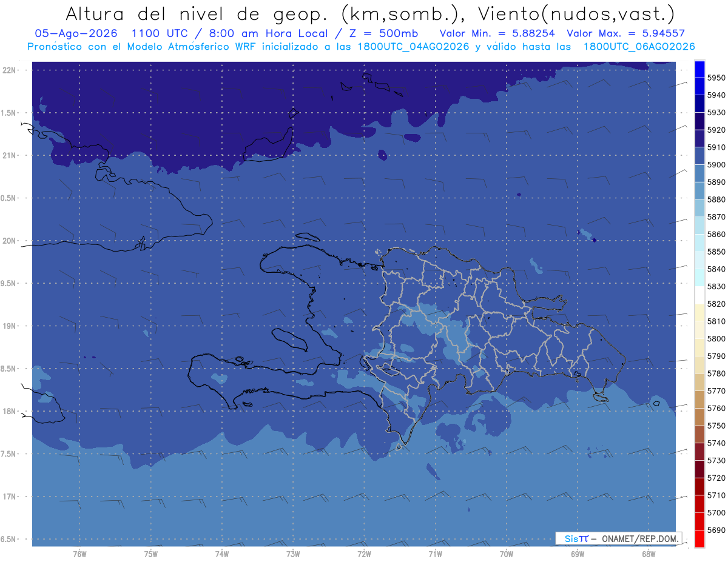
Task: Click the '7.5N' latitude label
Action: [x=9, y=455]
